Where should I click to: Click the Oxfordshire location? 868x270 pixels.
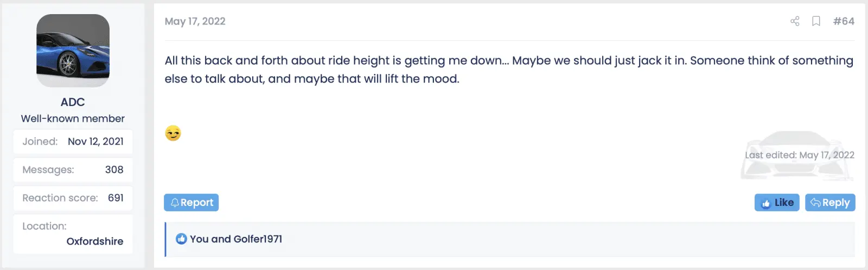click(95, 241)
